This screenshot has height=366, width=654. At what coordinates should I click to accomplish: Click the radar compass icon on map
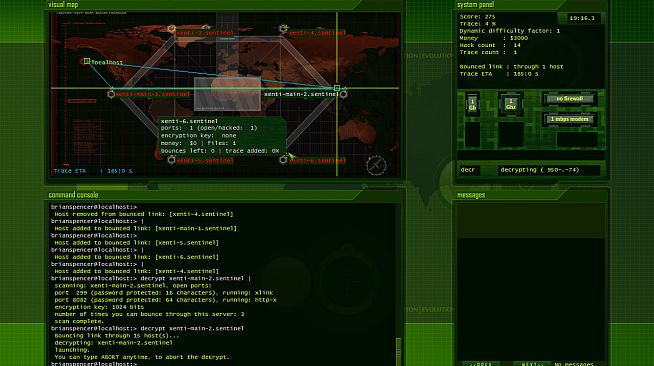(x=376, y=165)
